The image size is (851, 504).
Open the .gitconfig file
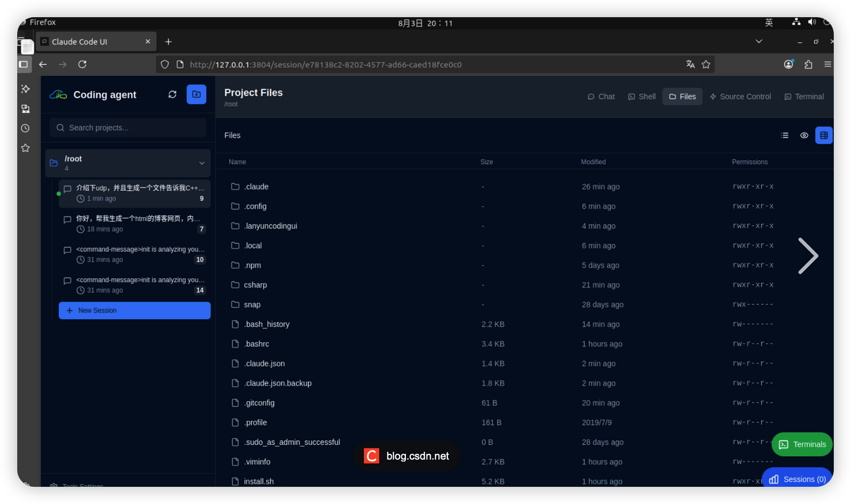point(259,403)
